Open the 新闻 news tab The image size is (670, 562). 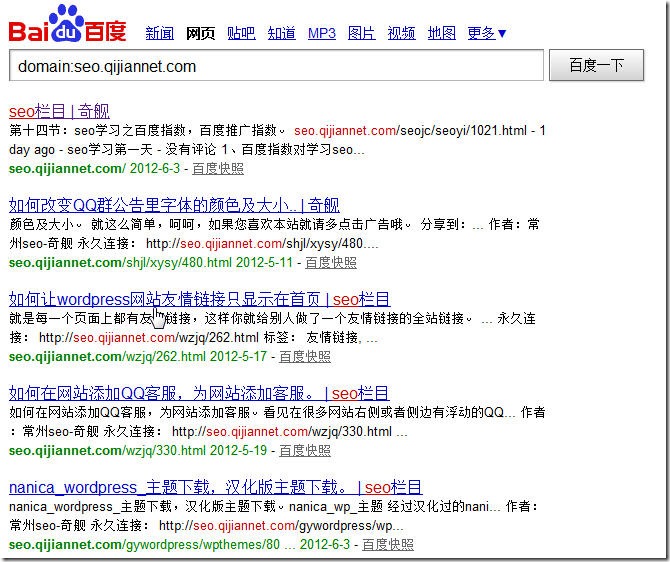(159, 33)
